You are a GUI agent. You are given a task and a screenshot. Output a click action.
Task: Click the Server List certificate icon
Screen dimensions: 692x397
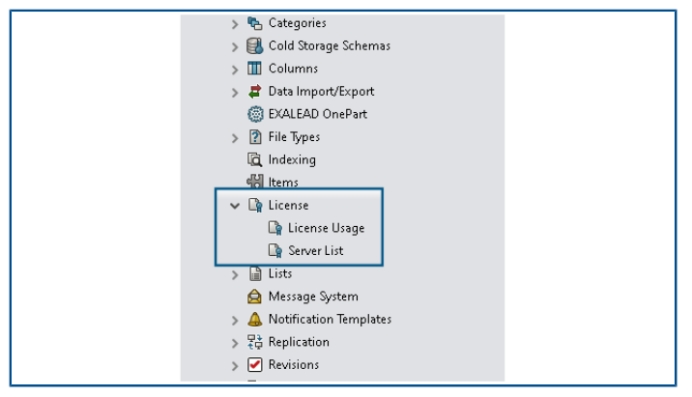tap(275, 251)
